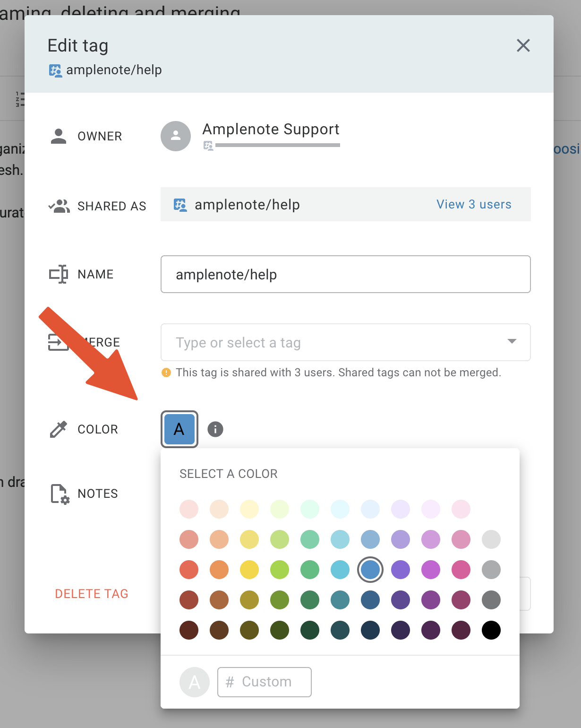
Task: Click the Delete Tag button
Action: pos(92,594)
